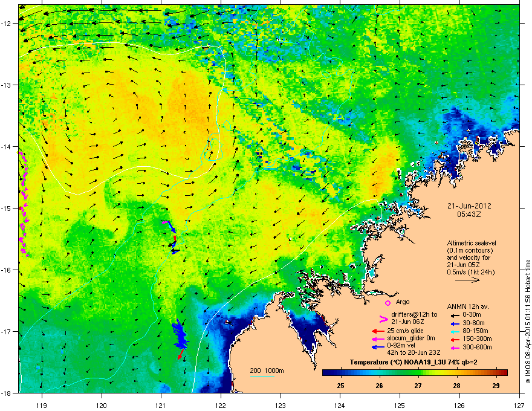This screenshot has height=411, width=532.
Task: Click the longitude axis label 125
Action: point(400,406)
